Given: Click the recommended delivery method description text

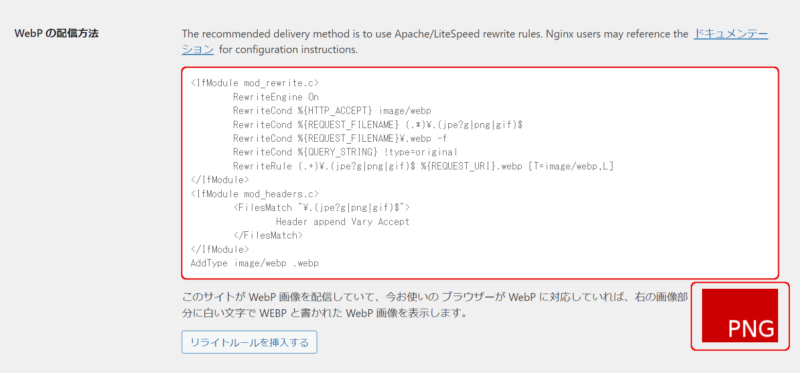Looking at the screenshot, I should 435,34.
